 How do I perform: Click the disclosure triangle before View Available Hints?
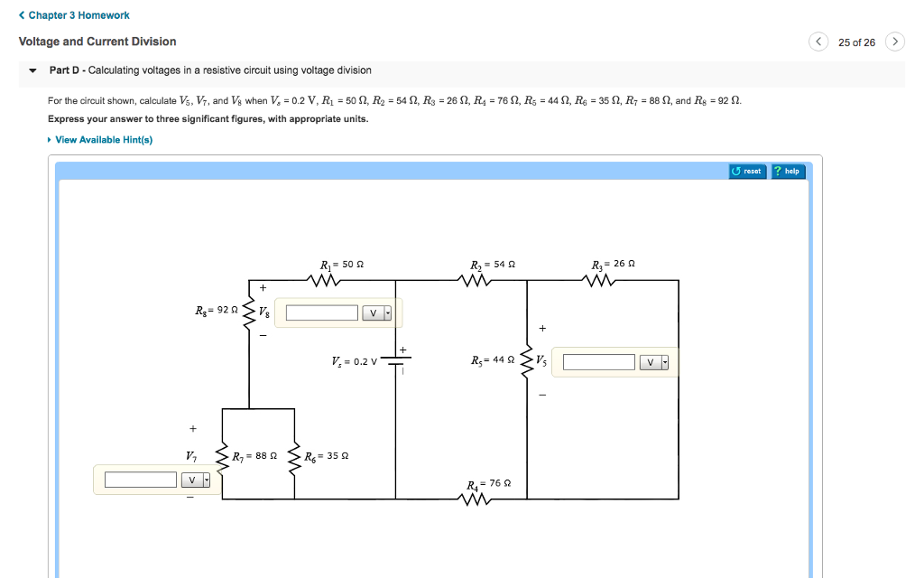coord(49,139)
